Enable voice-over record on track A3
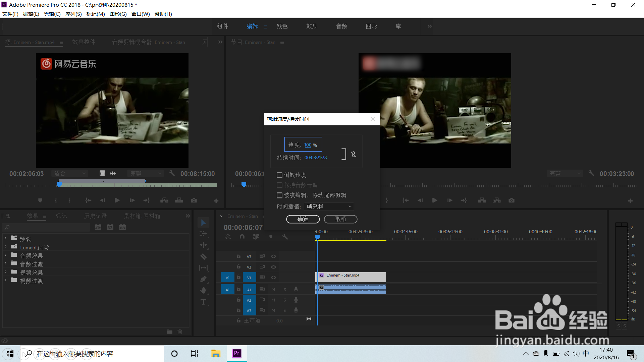 [296, 311]
